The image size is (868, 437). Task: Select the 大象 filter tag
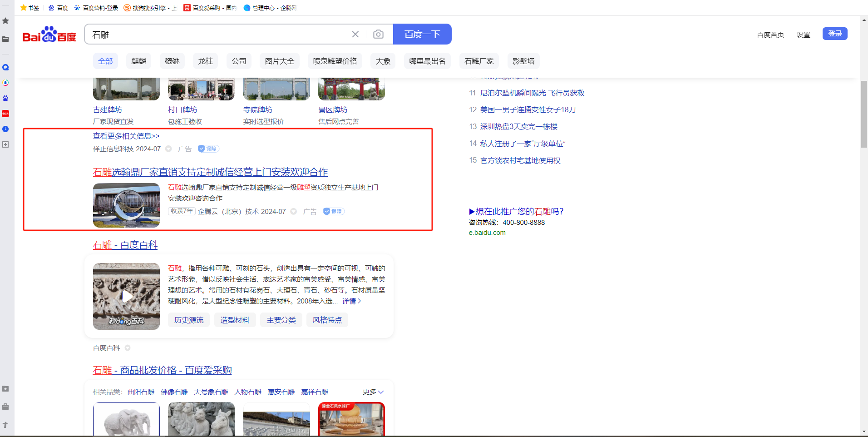point(383,61)
